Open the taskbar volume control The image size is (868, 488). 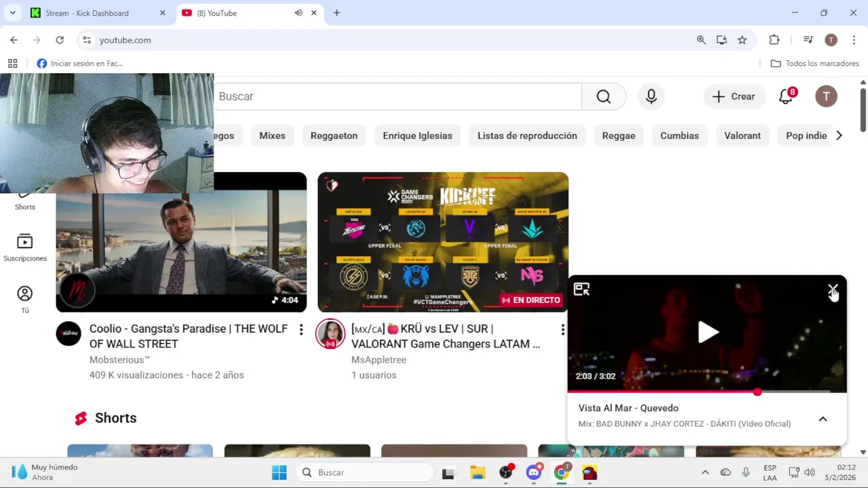[809, 472]
